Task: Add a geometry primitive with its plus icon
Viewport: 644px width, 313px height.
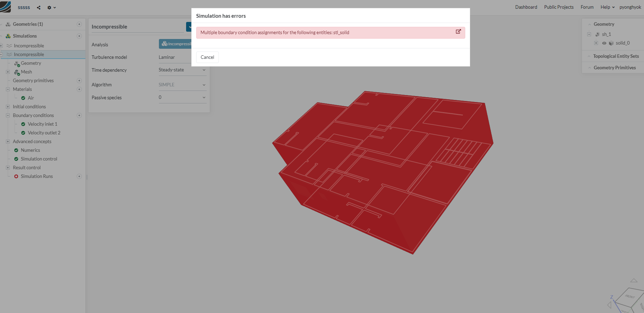Action: point(79,81)
